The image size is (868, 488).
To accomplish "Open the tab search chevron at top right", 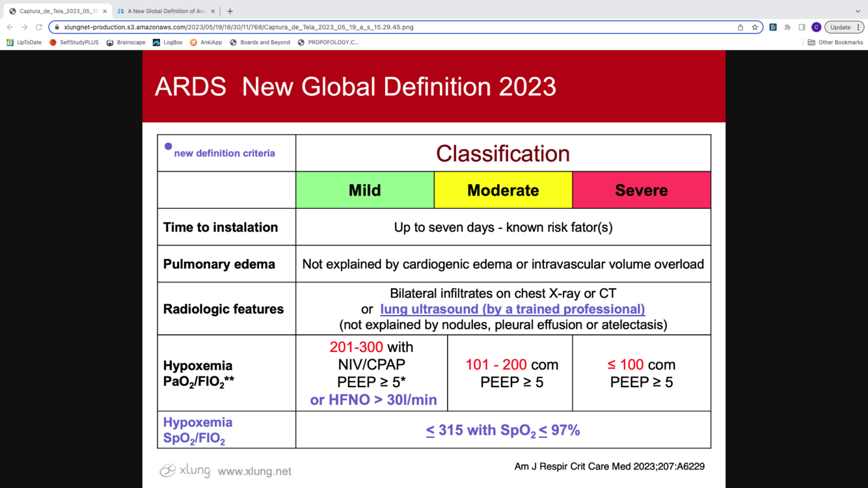I will (x=858, y=11).
